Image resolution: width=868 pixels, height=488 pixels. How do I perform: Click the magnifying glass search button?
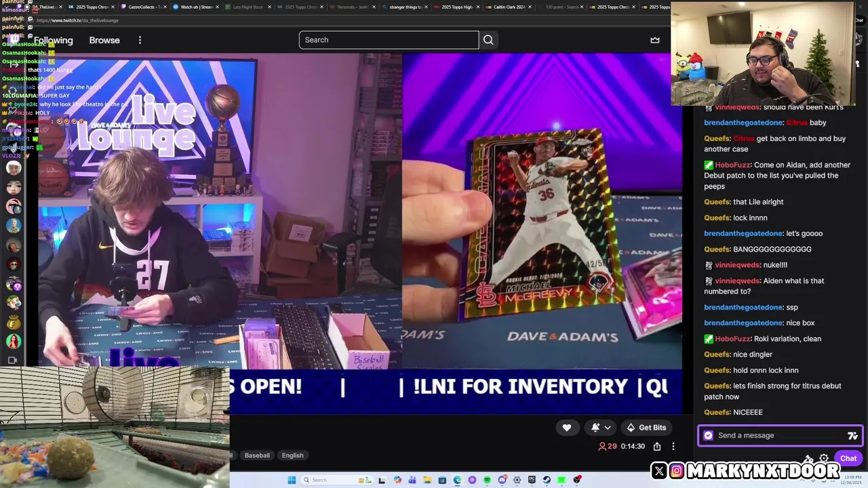(x=488, y=40)
